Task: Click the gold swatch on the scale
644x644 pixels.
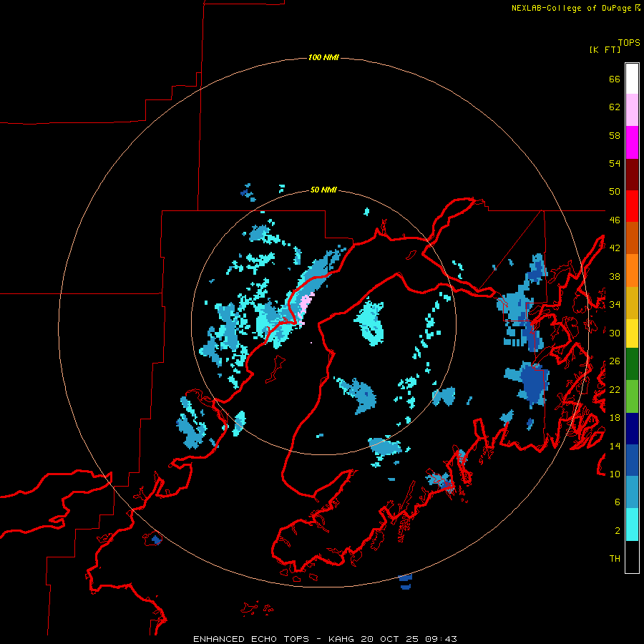Action: [632, 303]
